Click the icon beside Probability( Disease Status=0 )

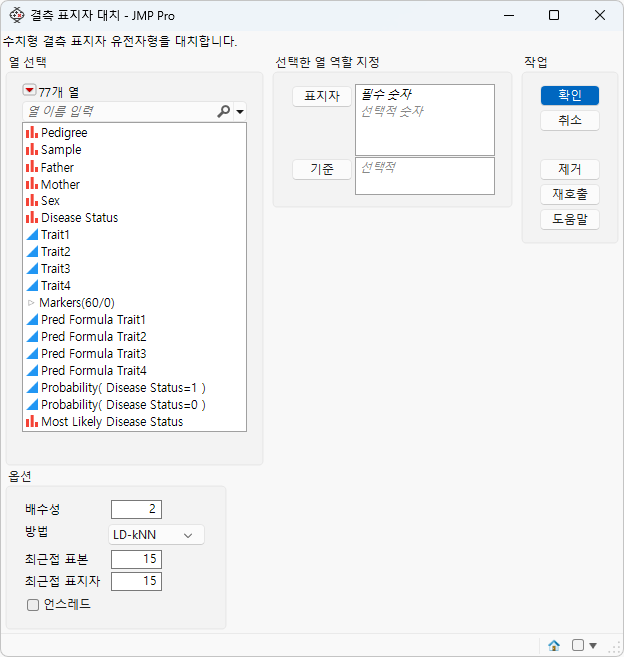pyautogui.click(x=32, y=404)
